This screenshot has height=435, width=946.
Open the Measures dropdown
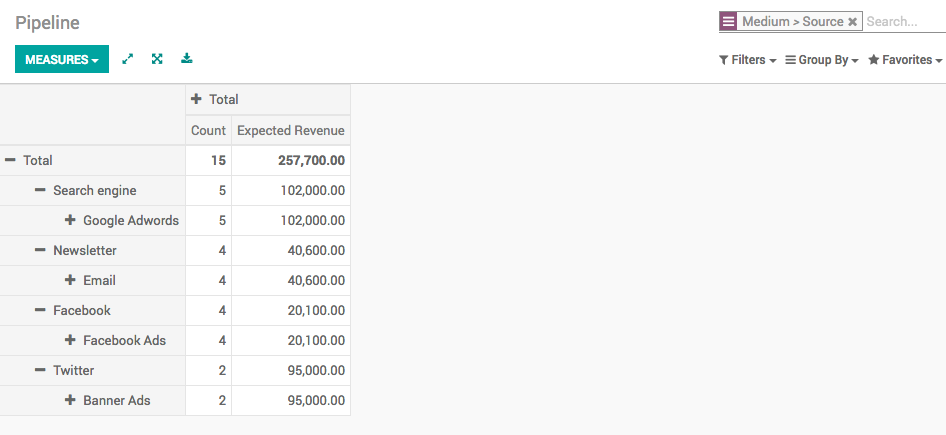62,60
